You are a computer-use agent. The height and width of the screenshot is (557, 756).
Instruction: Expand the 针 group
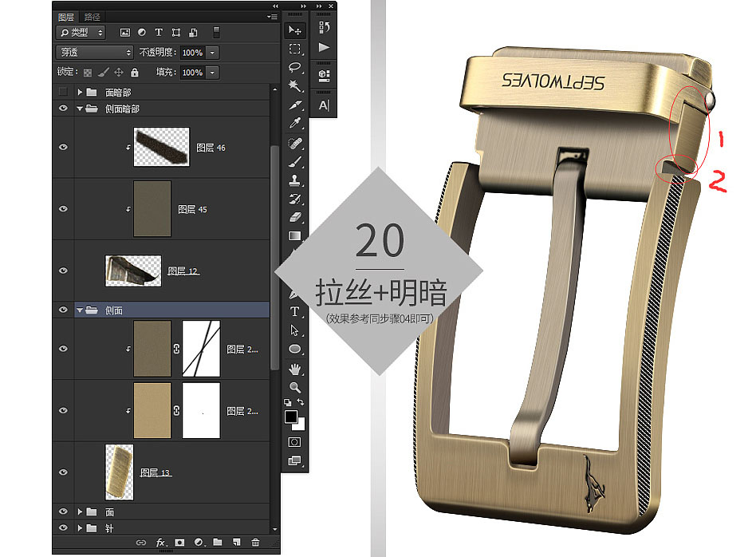point(80,528)
